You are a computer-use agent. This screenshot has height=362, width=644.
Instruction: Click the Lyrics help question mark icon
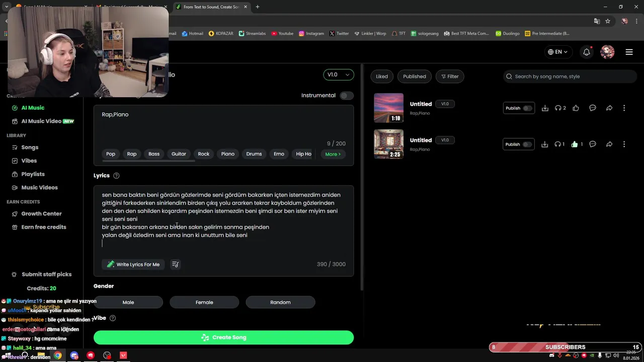click(116, 175)
